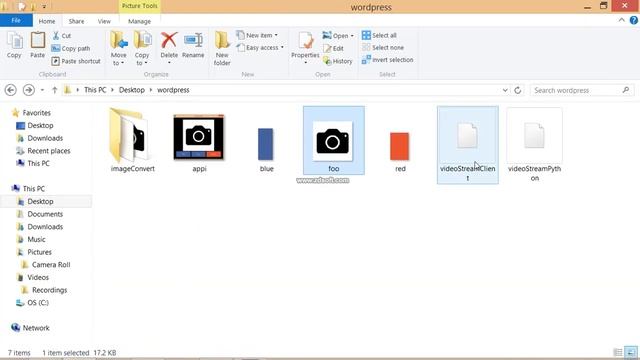Open the Help icon
640x360 pixels.
pyautogui.click(x=633, y=20)
